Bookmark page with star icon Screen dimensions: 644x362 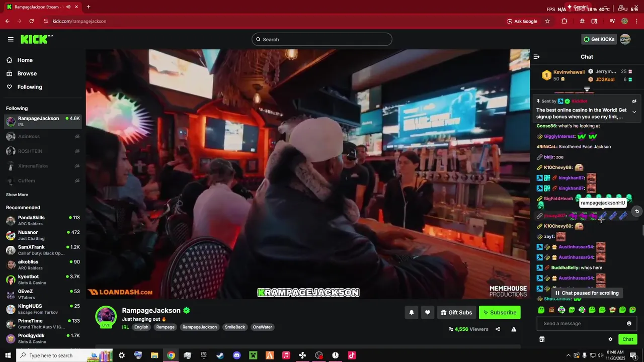[547, 21]
